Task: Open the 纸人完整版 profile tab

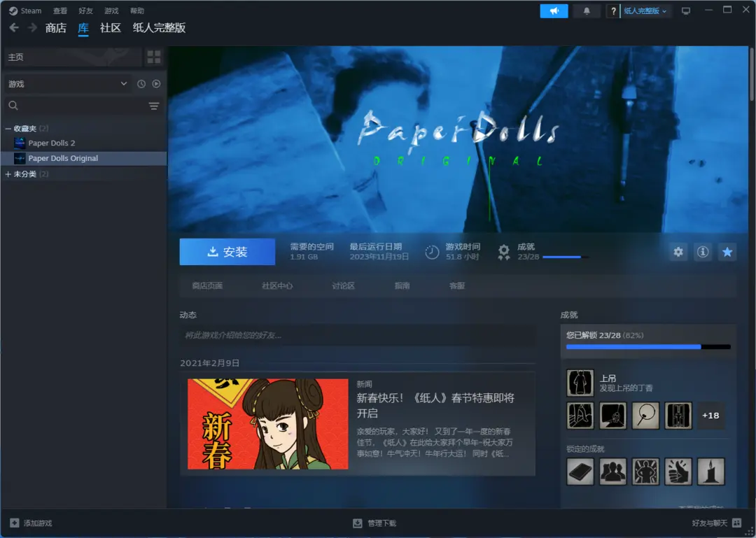Action: pyautogui.click(x=159, y=28)
